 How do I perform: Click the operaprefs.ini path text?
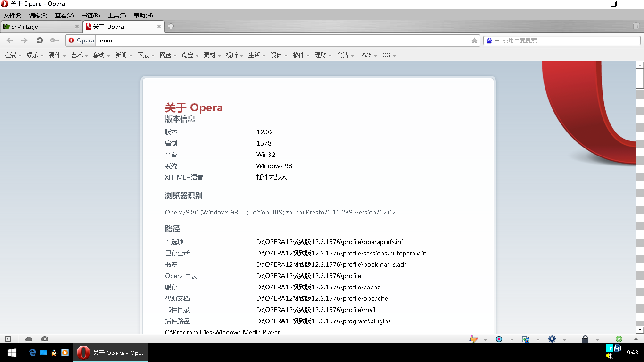pos(330,242)
